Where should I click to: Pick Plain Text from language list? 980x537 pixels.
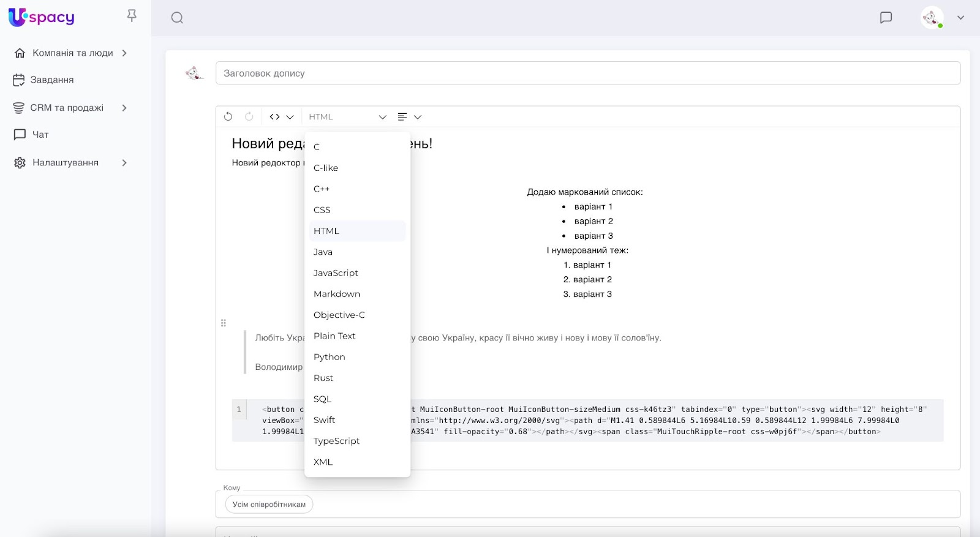coord(334,336)
